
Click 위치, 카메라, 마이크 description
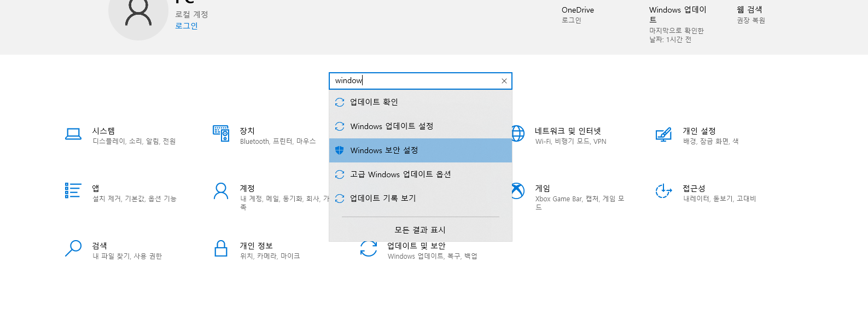point(270,256)
